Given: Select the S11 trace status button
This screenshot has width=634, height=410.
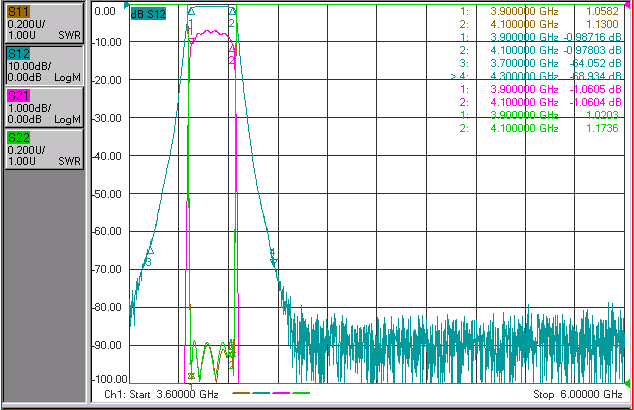Looking at the screenshot, I should [x=44, y=23].
